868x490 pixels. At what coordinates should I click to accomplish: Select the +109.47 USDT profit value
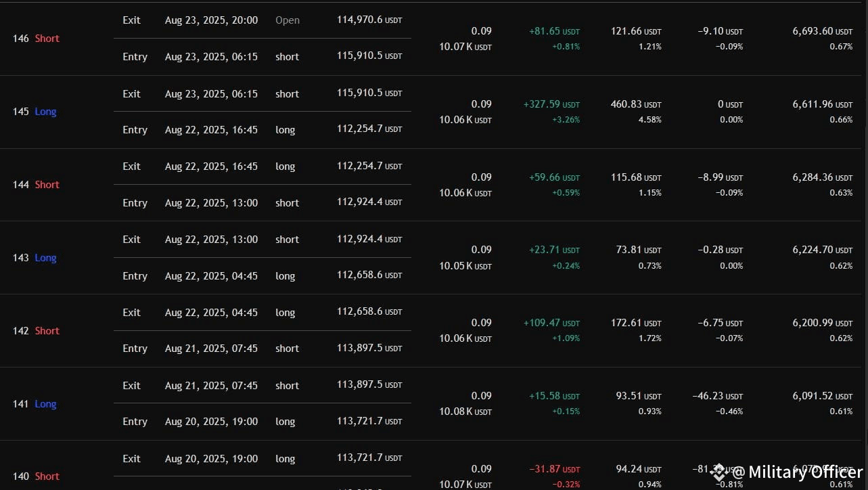point(551,324)
